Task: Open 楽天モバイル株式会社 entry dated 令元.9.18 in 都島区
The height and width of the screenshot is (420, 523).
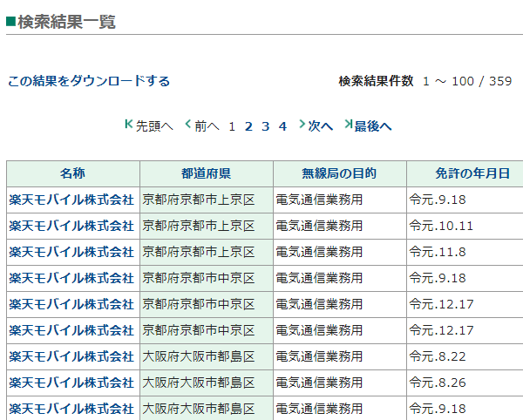Action: [x=71, y=409]
